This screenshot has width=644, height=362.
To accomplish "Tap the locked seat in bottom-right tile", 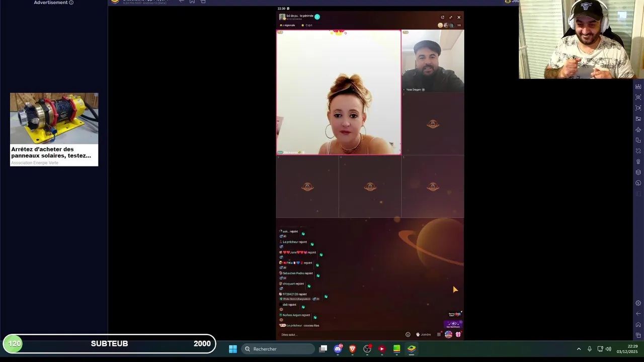I will pyautogui.click(x=433, y=187).
